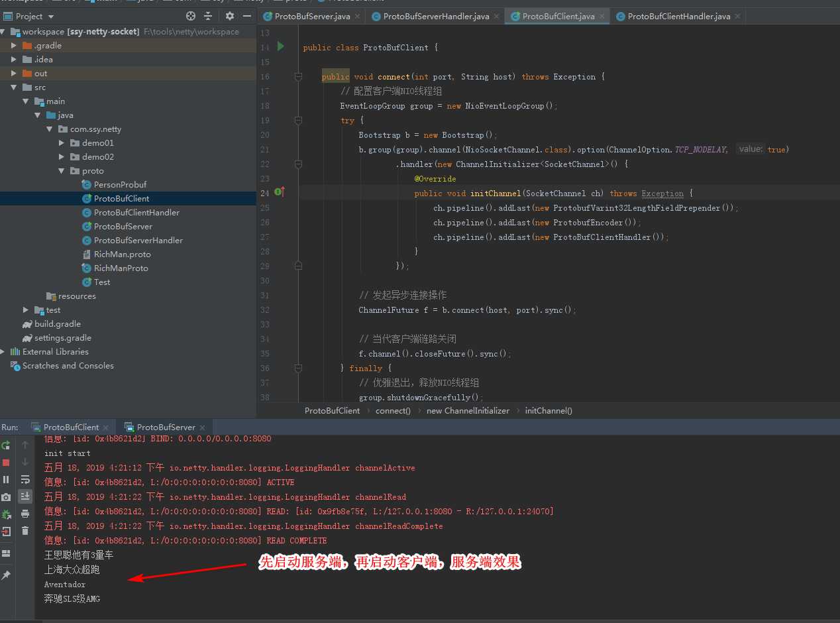The image size is (840, 623).
Task: Clear the console with trash icon
Action: pyautogui.click(x=25, y=531)
